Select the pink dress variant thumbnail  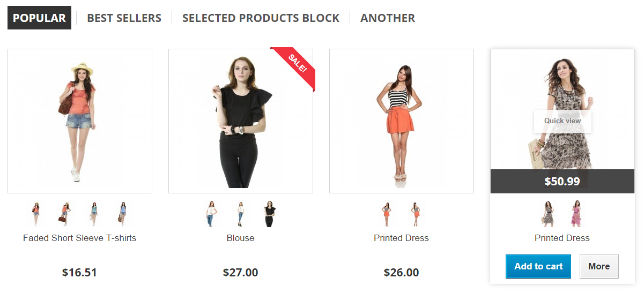(x=576, y=214)
